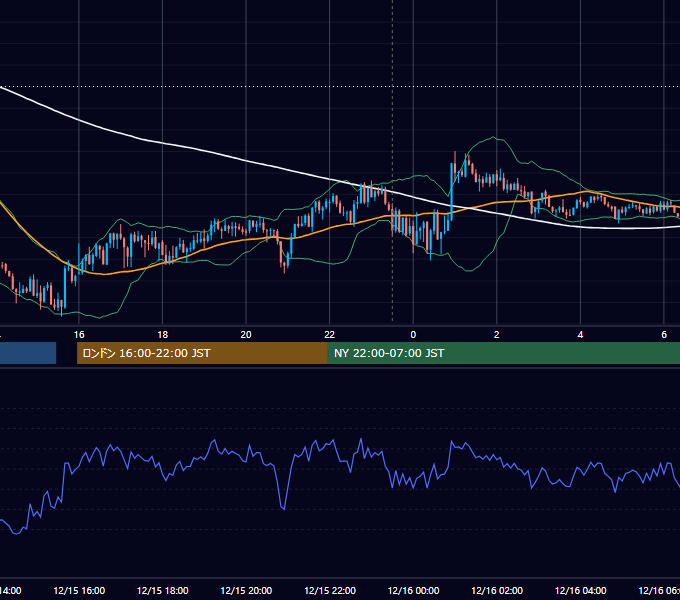Click the NY 22:00-07:00 JST session bar
Screen dimensions: 680x600
pos(503,353)
